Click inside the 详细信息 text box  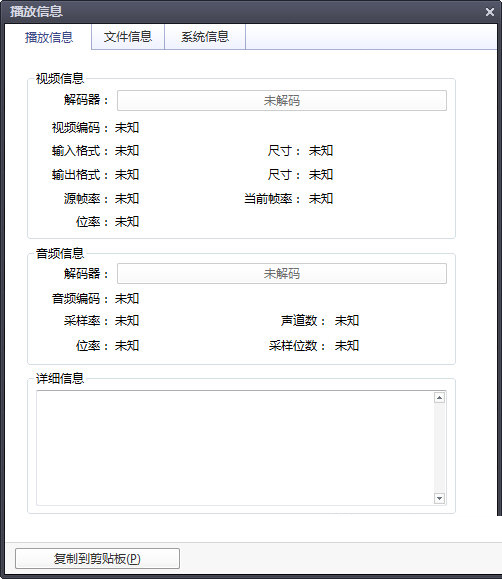[235, 448]
